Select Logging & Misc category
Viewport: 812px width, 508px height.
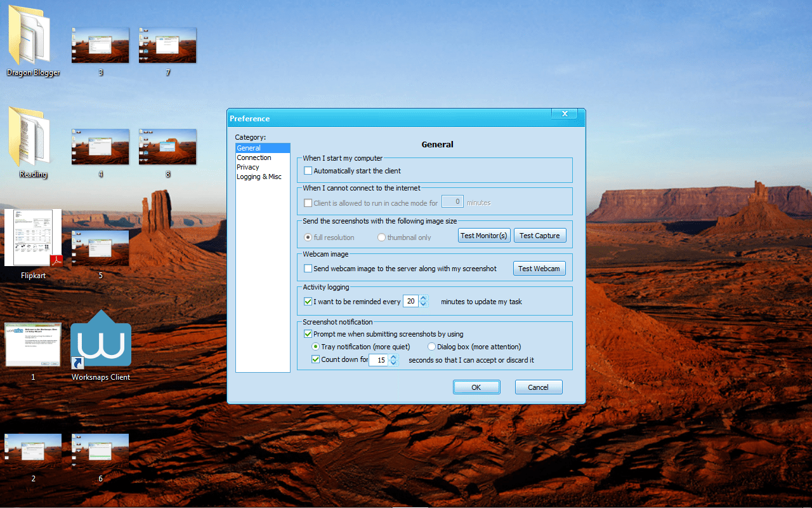click(259, 177)
